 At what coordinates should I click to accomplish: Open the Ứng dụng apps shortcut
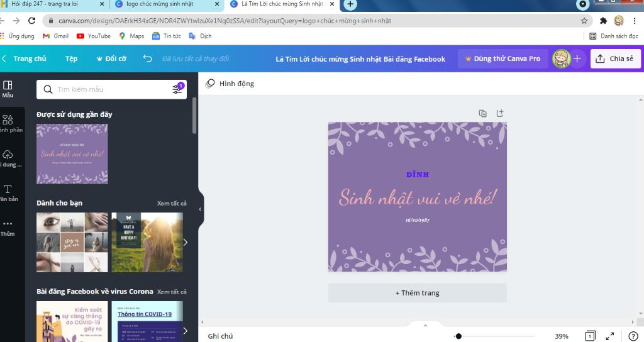[x=17, y=36]
